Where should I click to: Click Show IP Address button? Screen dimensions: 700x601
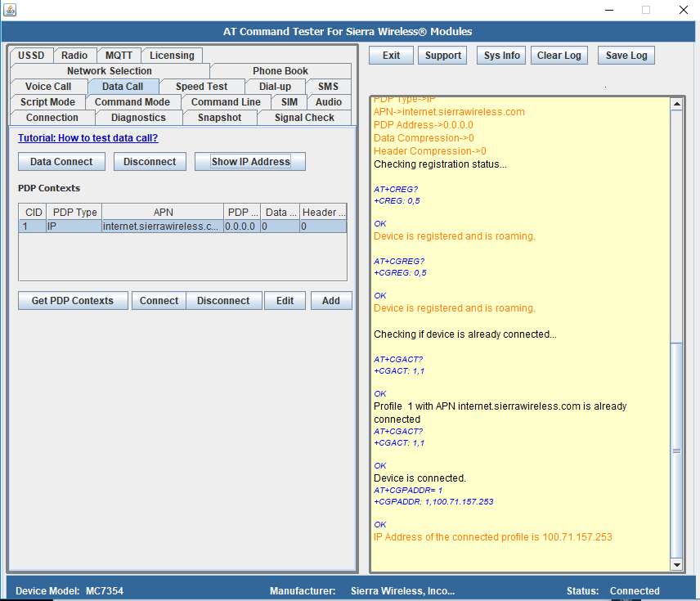click(250, 162)
